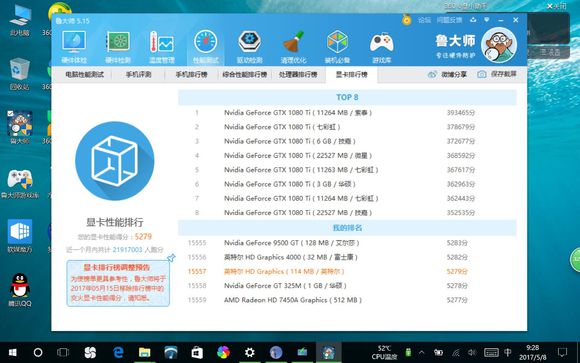Open the 鲁大师 desktop shortcut
Viewport: 580px width, 363px height.
tap(20, 128)
